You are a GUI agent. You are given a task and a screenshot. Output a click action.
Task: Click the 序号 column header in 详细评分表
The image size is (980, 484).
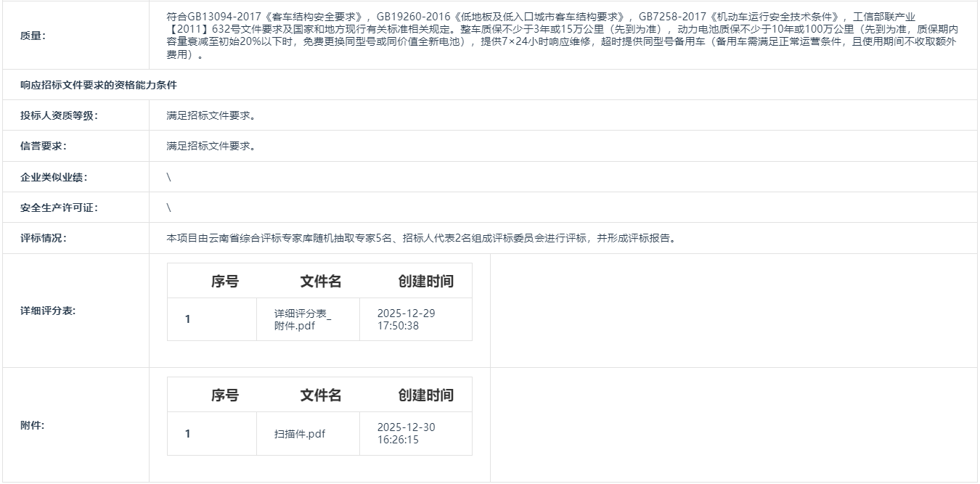(225, 281)
